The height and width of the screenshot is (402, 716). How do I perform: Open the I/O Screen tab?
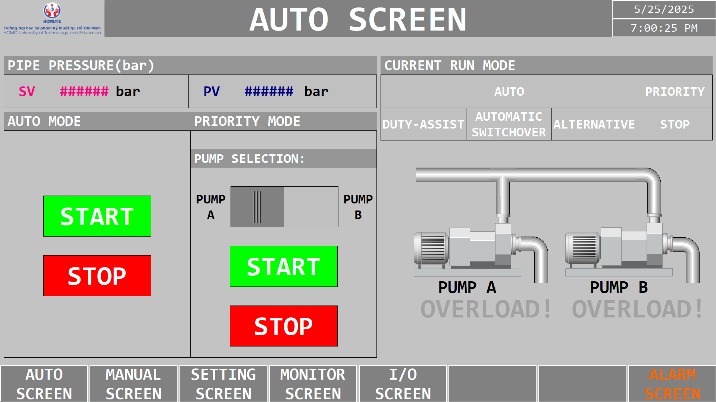coord(403,384)
